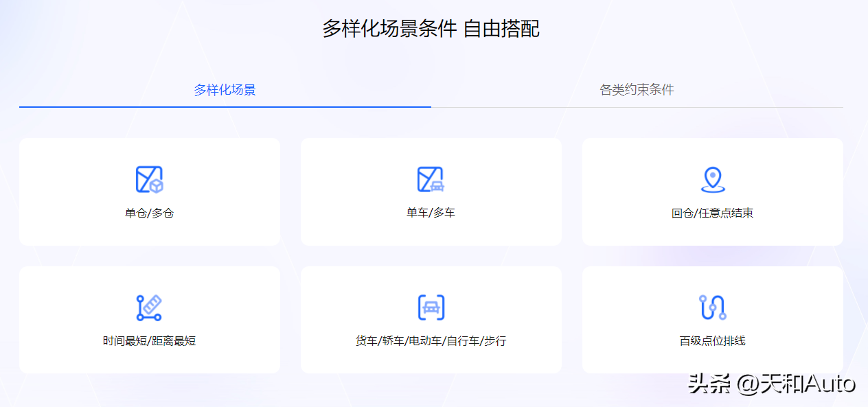Select the 多样化场景 tab
868x407 pixels.
click(x=225, y=90)
